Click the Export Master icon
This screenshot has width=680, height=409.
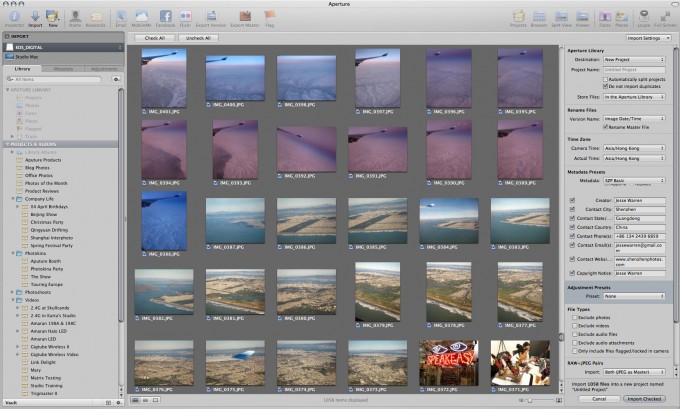245,17
